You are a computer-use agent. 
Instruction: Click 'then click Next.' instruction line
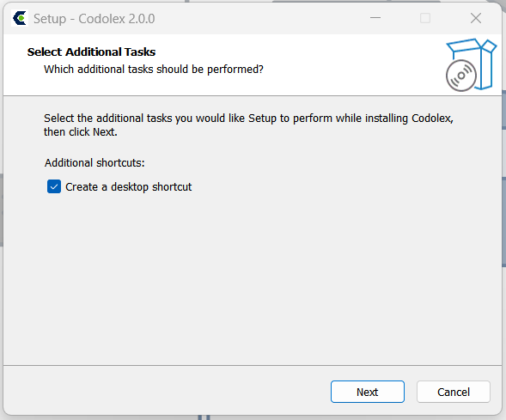click(81, 132)
